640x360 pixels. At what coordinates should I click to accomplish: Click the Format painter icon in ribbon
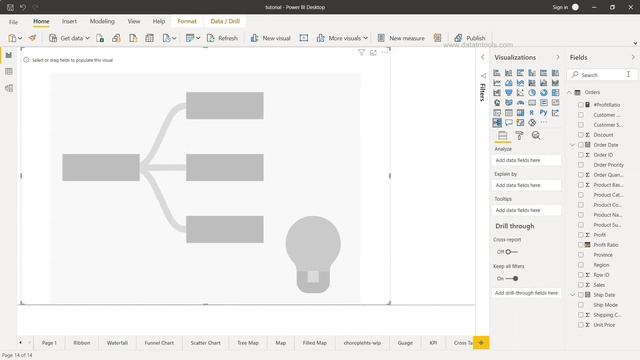(33, 38)
